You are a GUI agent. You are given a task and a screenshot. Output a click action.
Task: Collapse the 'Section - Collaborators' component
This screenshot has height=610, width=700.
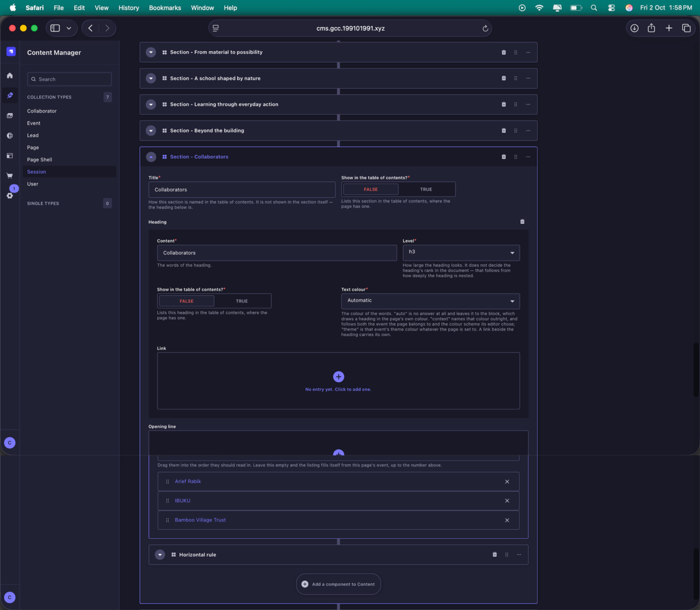[151, 157]
